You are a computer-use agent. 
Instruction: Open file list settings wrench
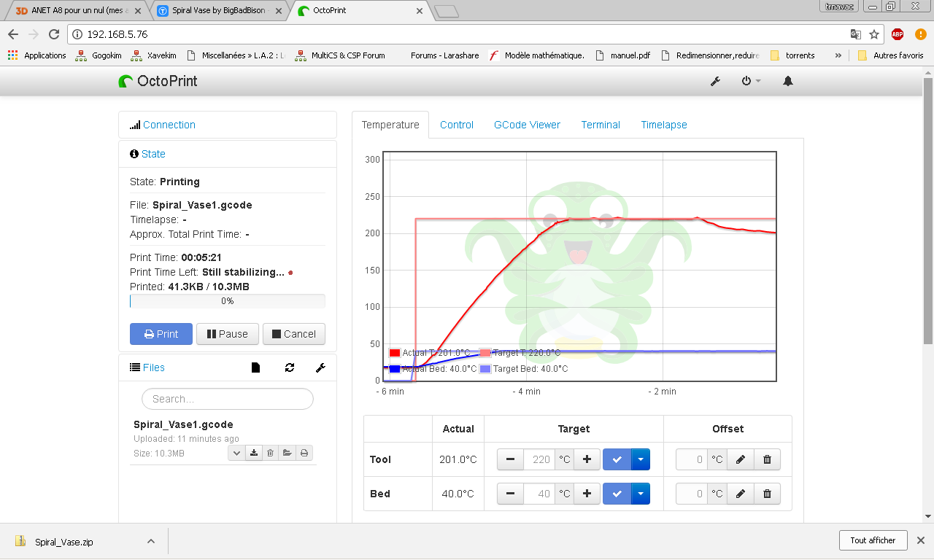point(320,367)
